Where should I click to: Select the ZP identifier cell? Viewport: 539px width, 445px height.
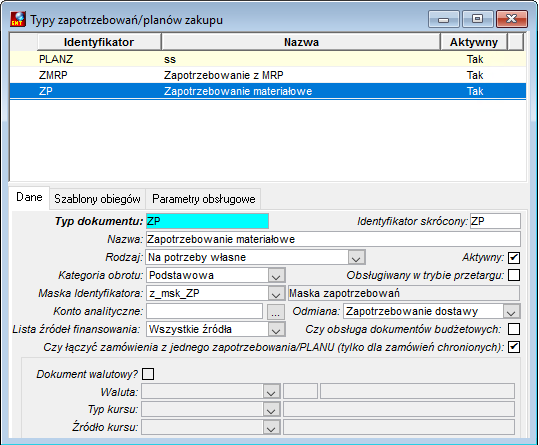point(46,91)
